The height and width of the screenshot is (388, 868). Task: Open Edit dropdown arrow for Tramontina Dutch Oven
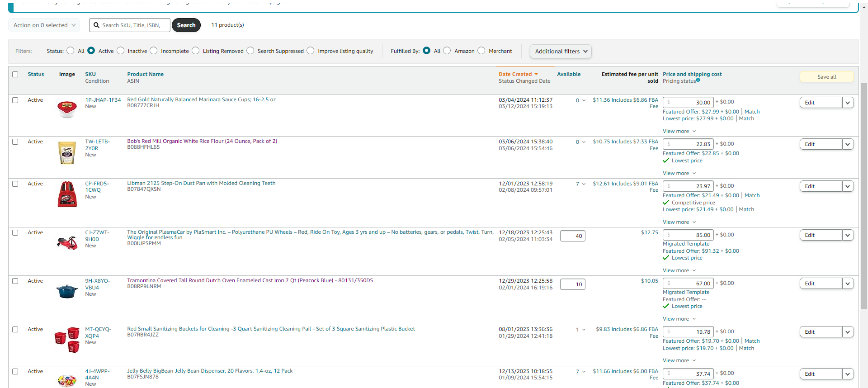point(848,284)
